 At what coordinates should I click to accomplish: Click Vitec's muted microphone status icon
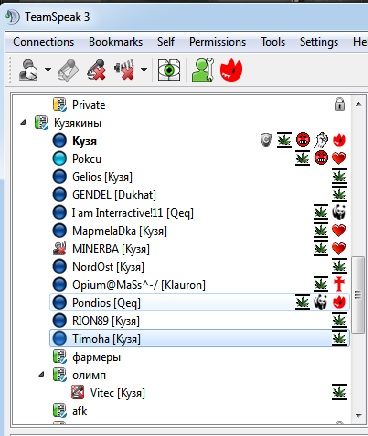click(x=78, y=393)
